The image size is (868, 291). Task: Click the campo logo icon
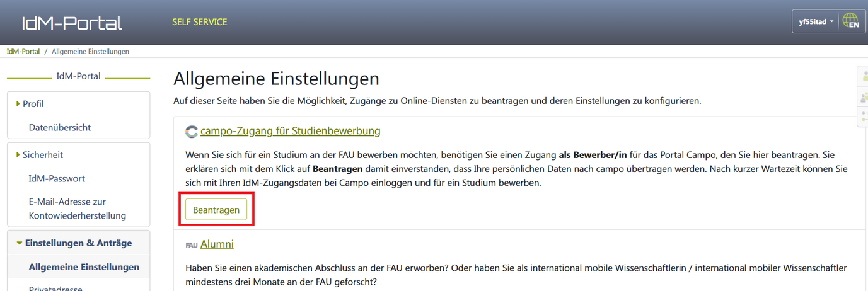(192, 132)
